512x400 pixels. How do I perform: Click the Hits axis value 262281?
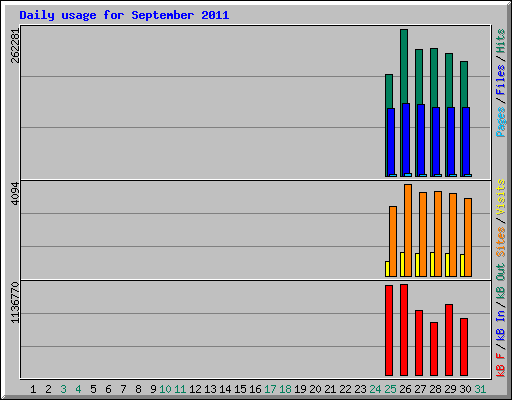pos(15,46)
